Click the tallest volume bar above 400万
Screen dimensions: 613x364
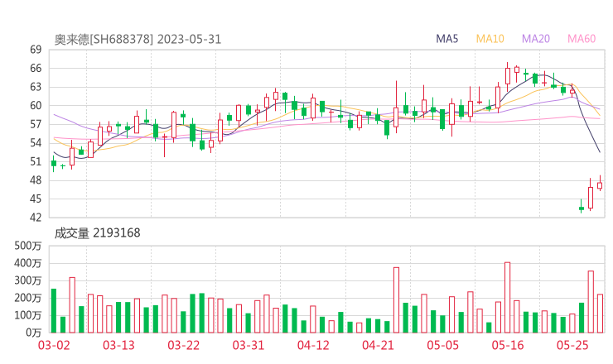pos(508,298)
